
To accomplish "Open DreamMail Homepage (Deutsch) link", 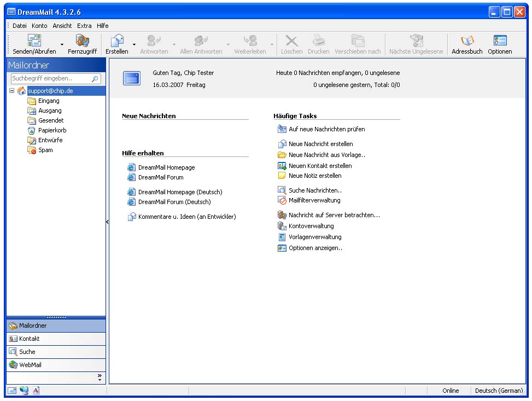I will 175,192.
